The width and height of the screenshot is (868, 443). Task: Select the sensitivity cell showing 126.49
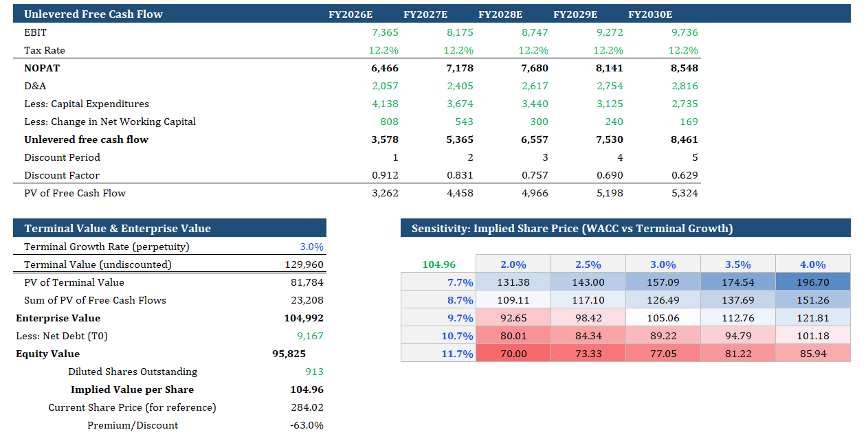pyautogui.click(x=663, y=300)
